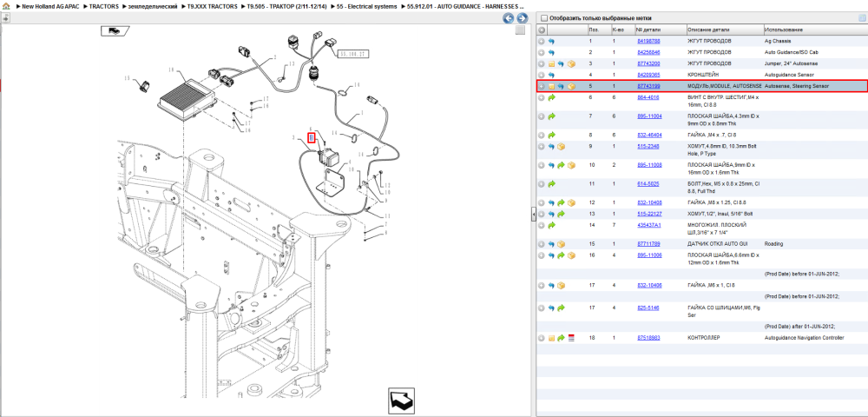Open 'земледельческий' breadcrumb level
This screenshot has width=868, height=417.
coord(153,6)
